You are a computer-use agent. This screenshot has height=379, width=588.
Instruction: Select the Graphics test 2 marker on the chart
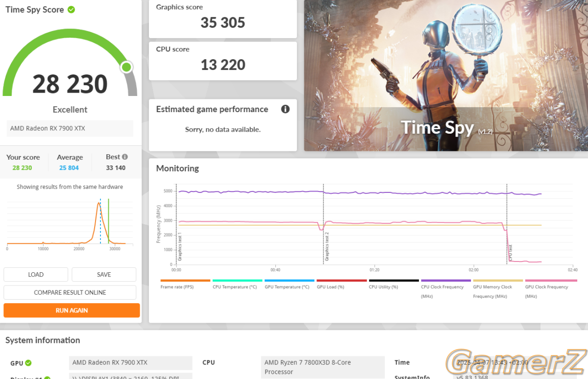coord(327,246)
